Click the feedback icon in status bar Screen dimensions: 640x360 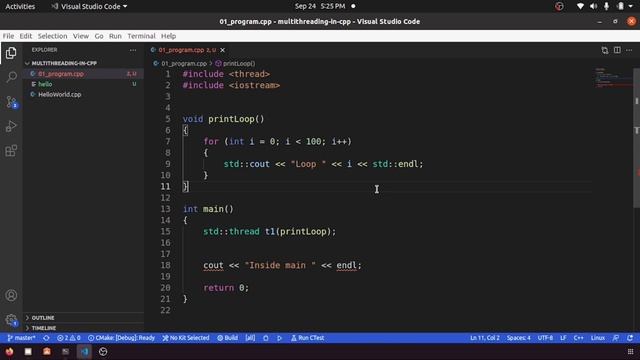point(616,338)
